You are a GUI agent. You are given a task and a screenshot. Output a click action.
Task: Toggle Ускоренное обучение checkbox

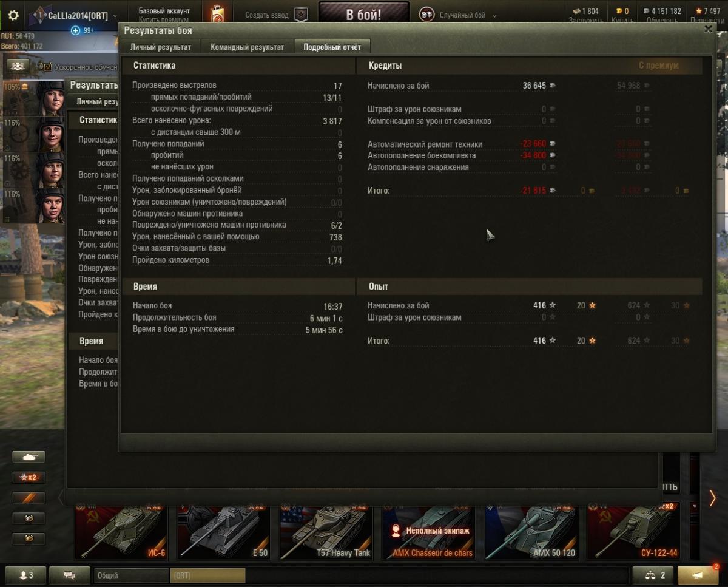tap(47, 67)
